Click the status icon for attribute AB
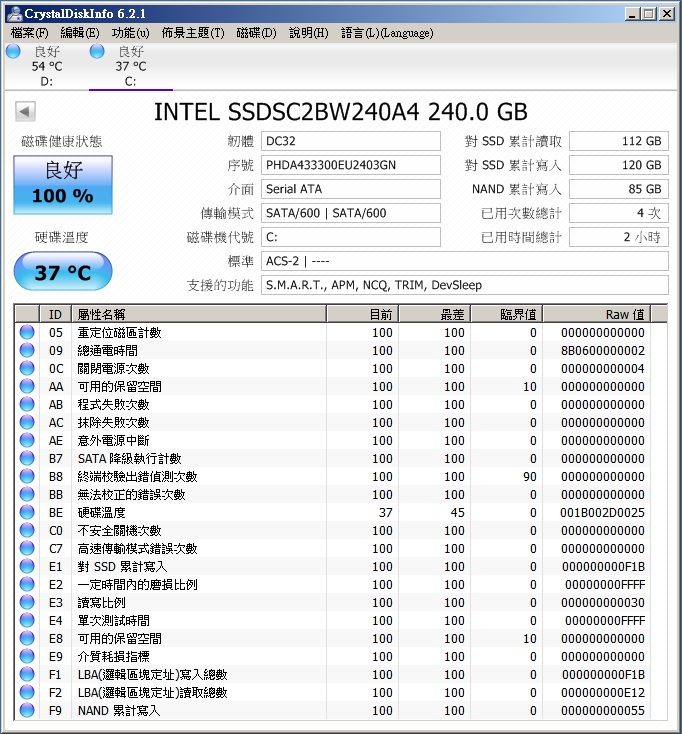The image size is (682, 734). [x=27, y=404]
